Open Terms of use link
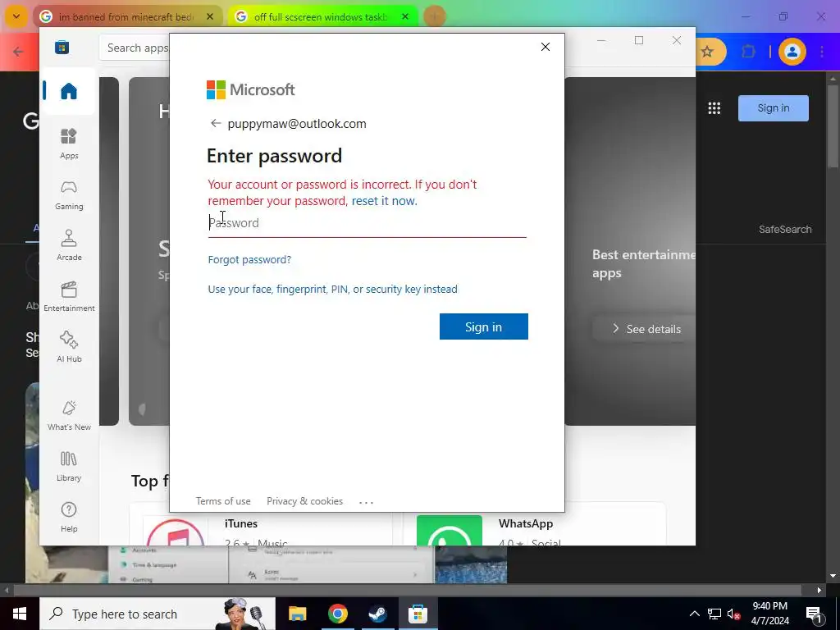 point(223,501)
